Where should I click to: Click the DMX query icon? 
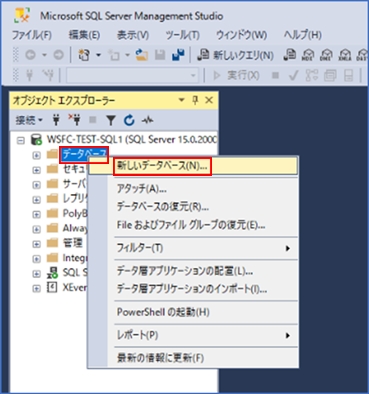(x=326, y=55)
